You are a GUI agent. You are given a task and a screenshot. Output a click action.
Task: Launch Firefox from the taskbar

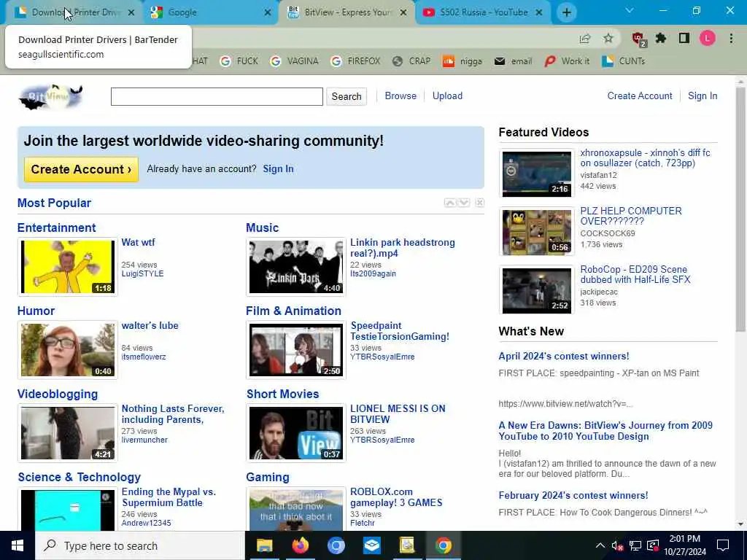pos(300,545)
